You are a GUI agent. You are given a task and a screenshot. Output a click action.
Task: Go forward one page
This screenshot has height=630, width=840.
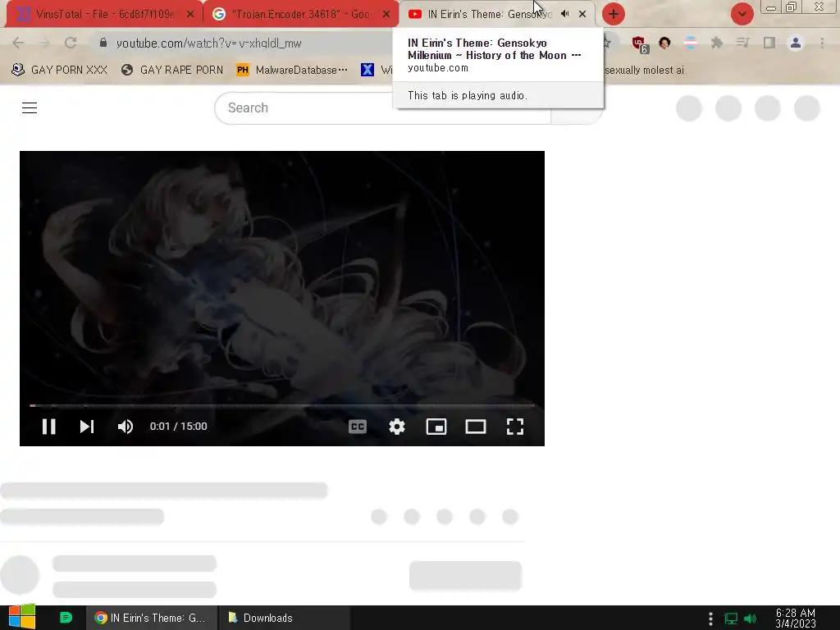tap(44, 43)
